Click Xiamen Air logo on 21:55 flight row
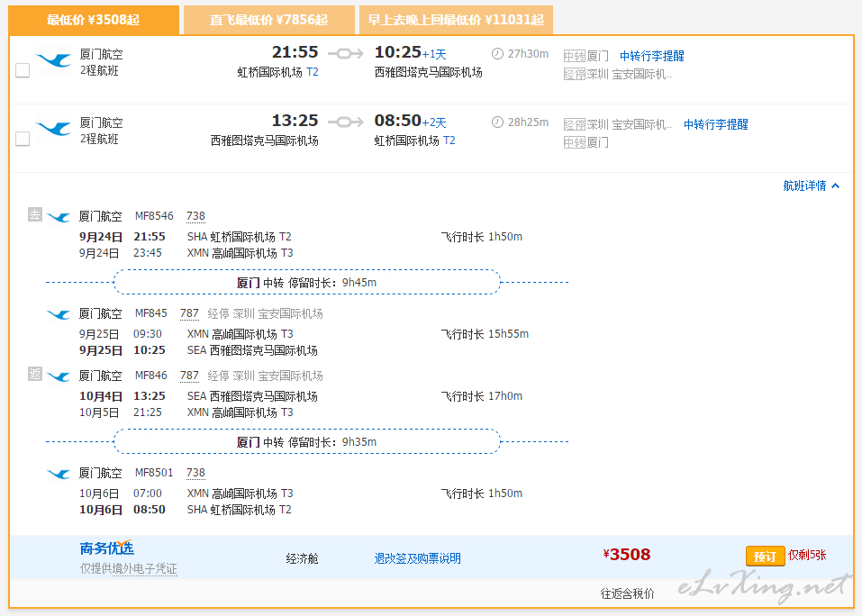 coord(53,60)
